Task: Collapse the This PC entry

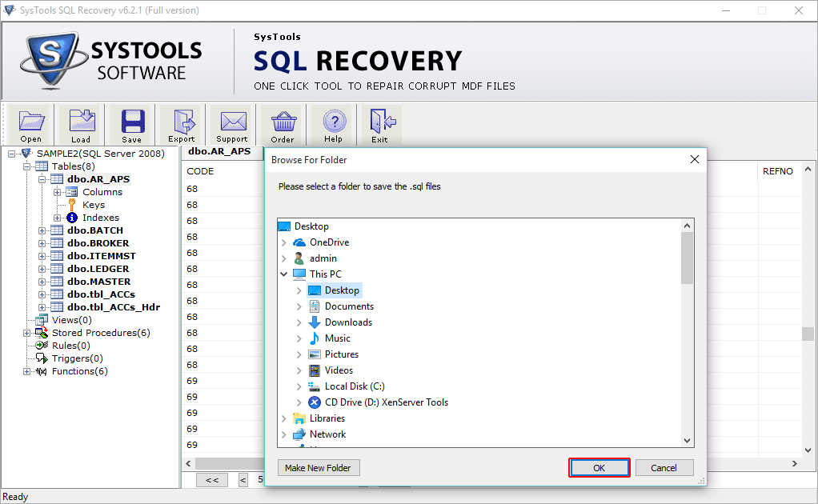Action: pyautogui.click(x=284, y=274)
